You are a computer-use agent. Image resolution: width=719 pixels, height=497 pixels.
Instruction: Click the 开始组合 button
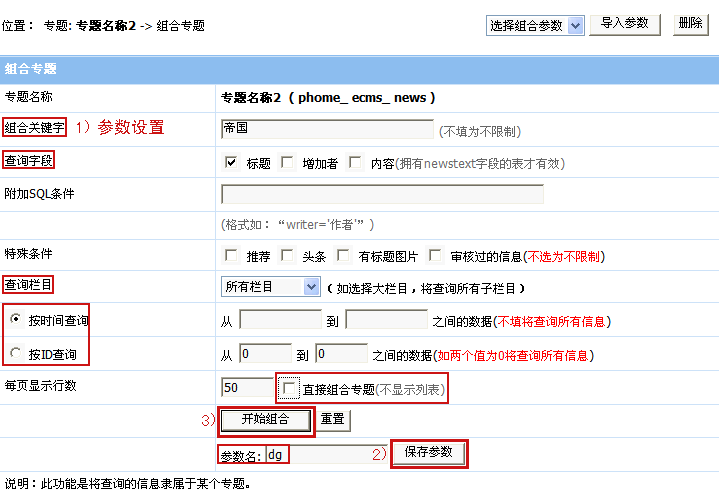(265, 419)
